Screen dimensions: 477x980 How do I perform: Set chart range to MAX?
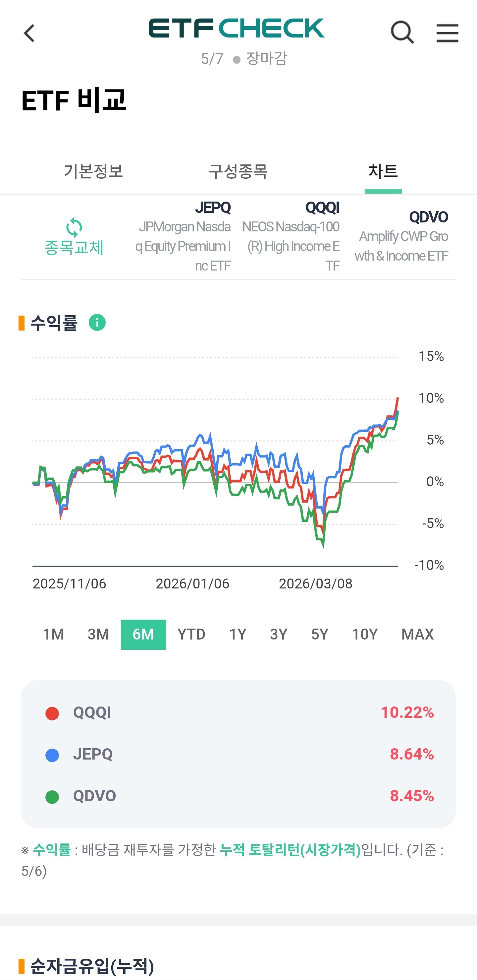pos(417,634)
